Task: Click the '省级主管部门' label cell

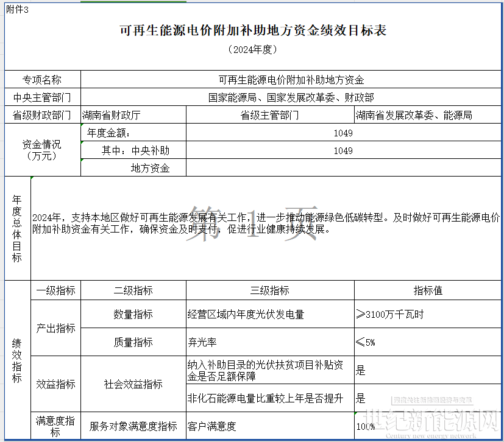Action: [270, 115]
